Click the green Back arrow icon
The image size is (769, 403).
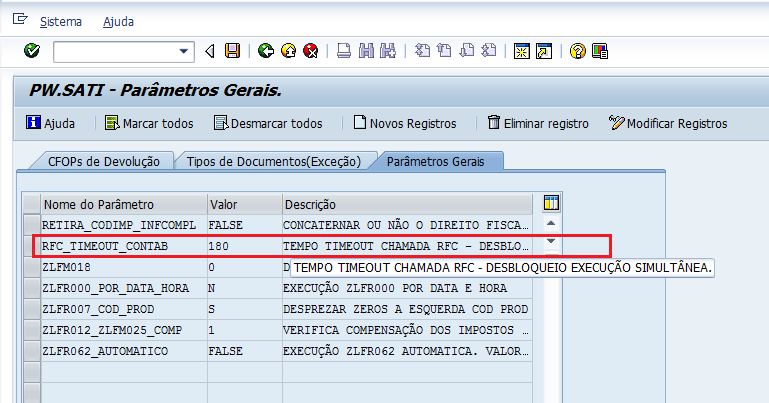tap(266, 51)
